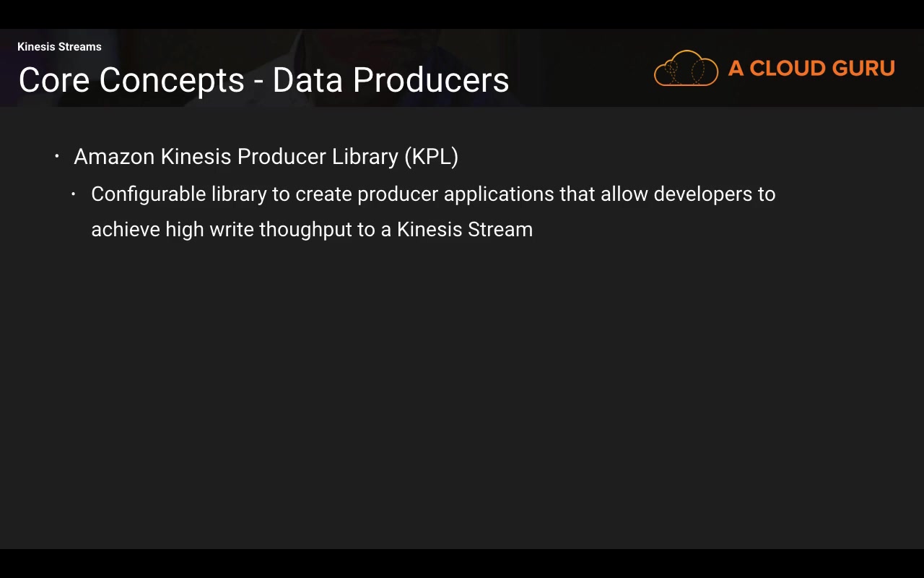Select the "Kinesis Streams" section label

[x=59, y=47]
